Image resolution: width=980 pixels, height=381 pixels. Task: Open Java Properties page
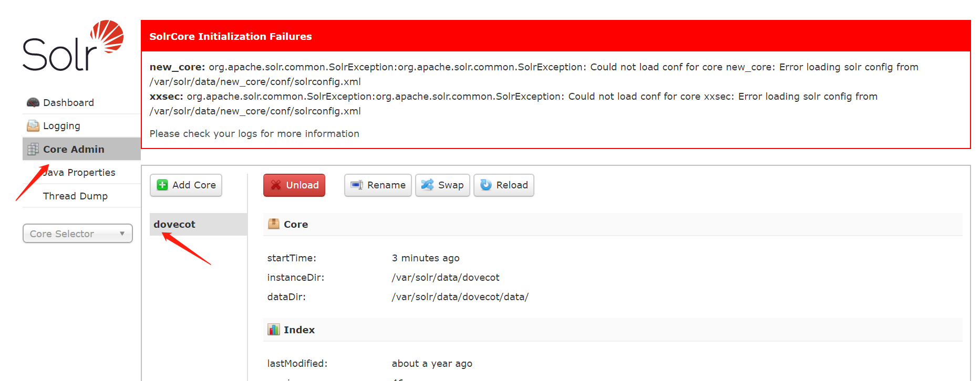tap(80, 173)
